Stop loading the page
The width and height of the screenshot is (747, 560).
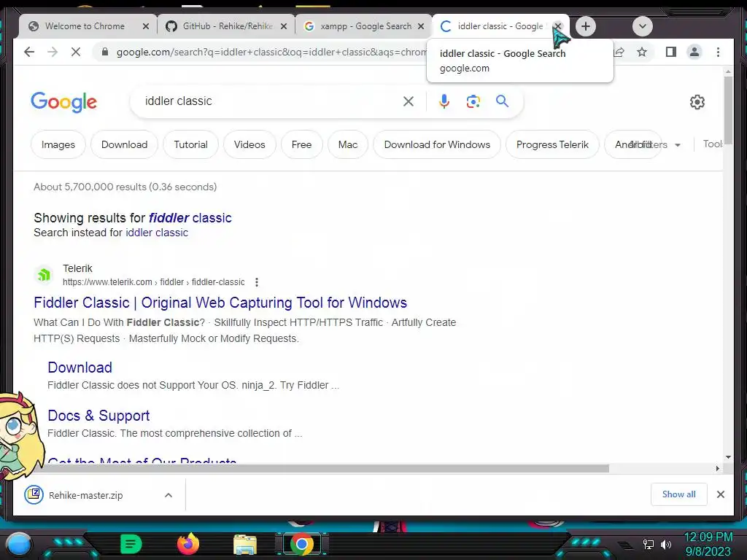pos(76,52)
